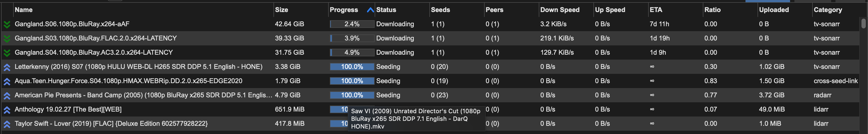Click the ETA column header

656,10
